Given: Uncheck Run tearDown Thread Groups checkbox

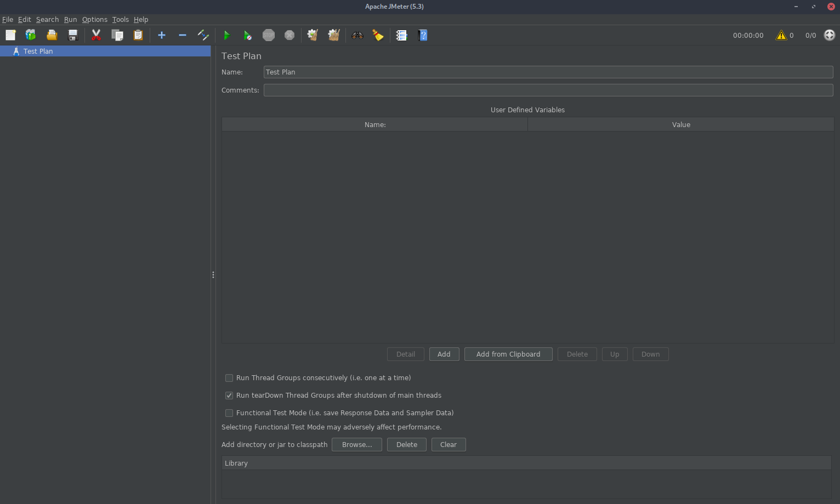Looking at the screenshot, I should pyautogui.click(x=229, y=396).
